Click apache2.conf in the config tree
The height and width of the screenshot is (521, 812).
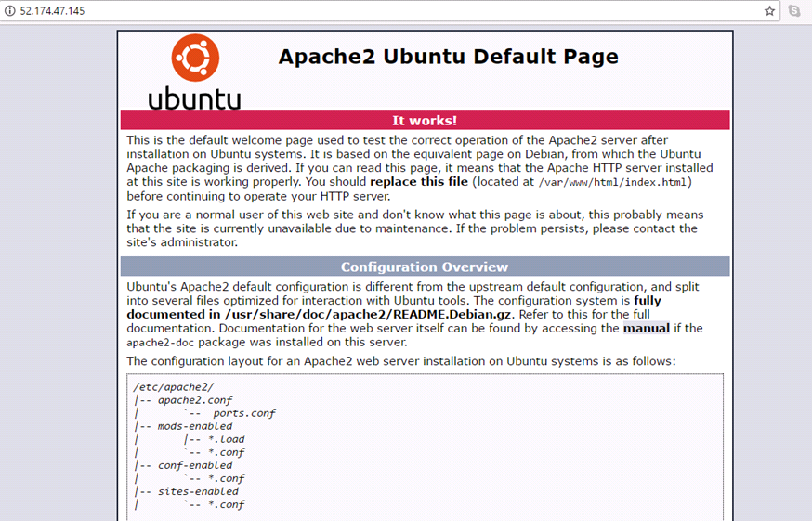195,400
